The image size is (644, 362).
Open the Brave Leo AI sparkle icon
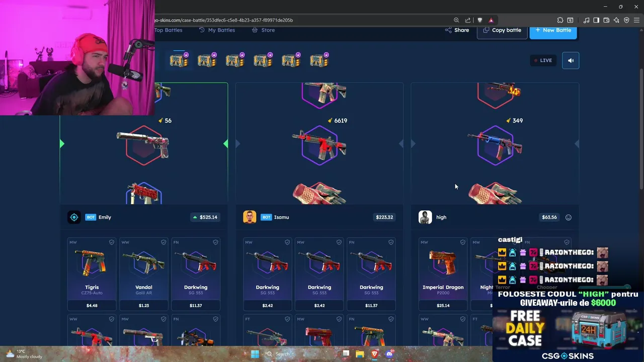(x=616, y=20)
